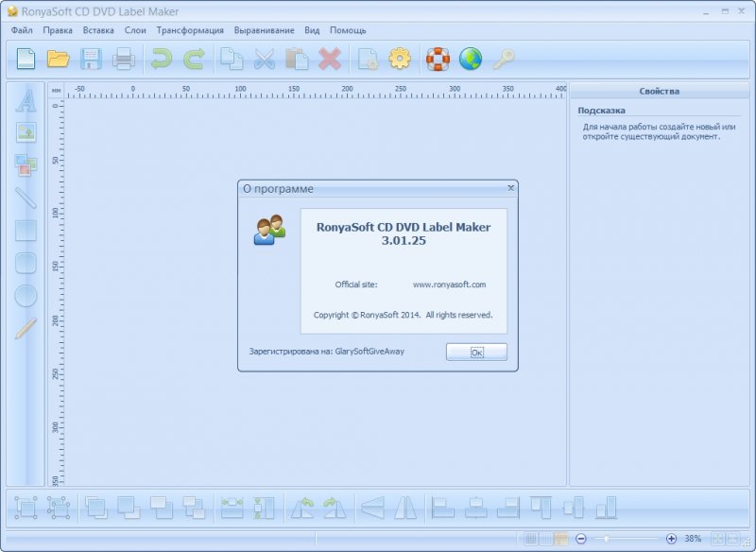Save the document with the floppy disk icon
This screenshot has width=756, height=552.
[x=91, y=60]
